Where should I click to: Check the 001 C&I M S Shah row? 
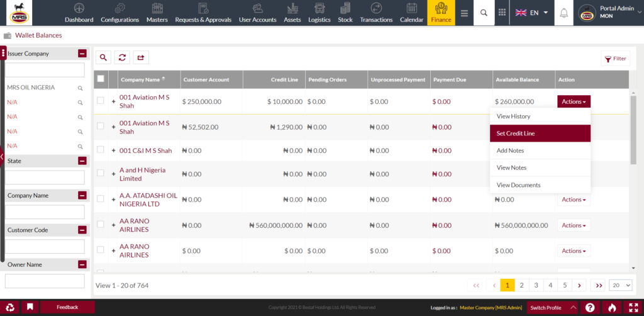101,150
